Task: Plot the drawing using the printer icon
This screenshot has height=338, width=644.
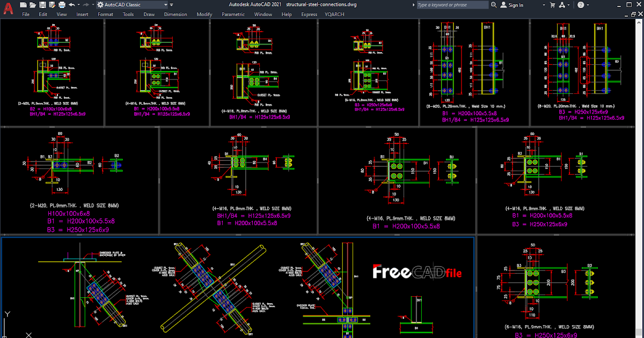Action: coord(61,5)
